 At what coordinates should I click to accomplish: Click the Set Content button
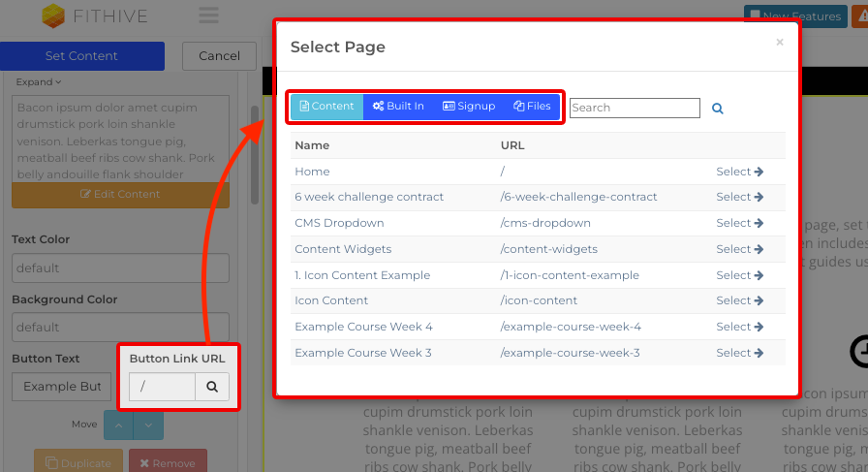click(x=82, y=56)
